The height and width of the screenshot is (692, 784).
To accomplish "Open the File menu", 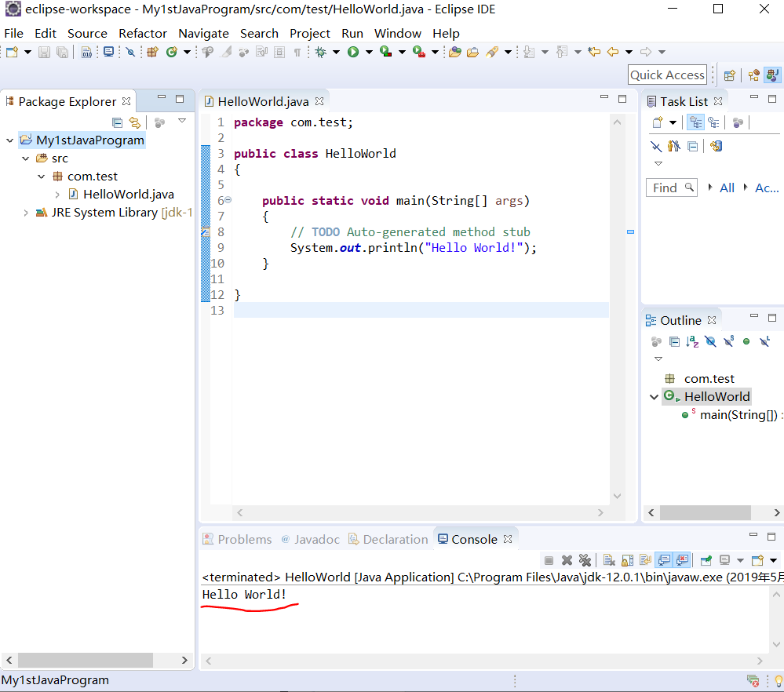I will click(13, 34).
